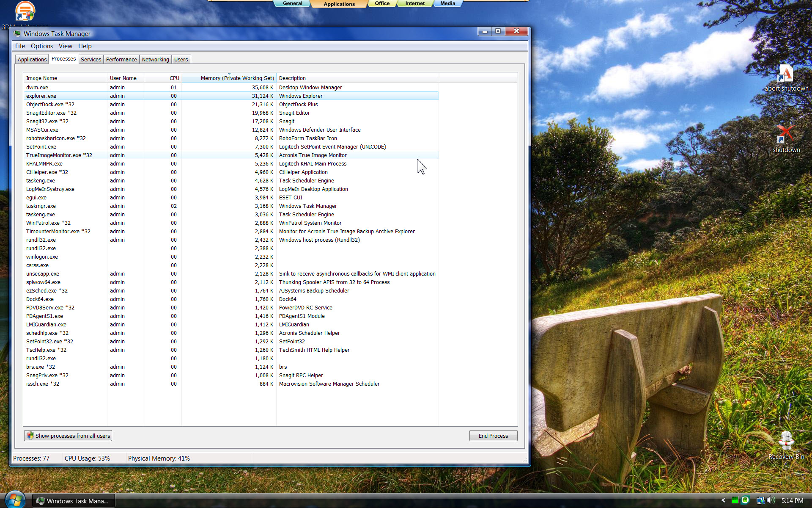Viewport: 812px width, 508px height.
Task: Select the ObjectDock.exe *32 process
Action: (231, 105)
